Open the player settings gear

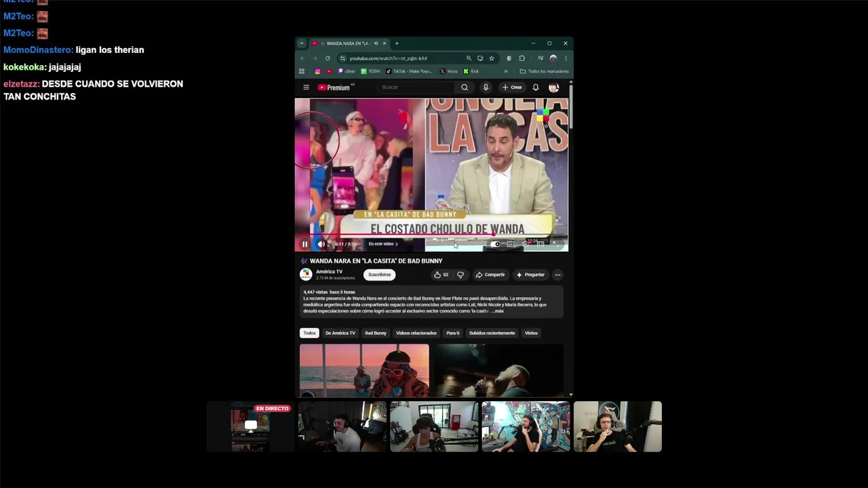pyautogui.click(x=526, y=244)
